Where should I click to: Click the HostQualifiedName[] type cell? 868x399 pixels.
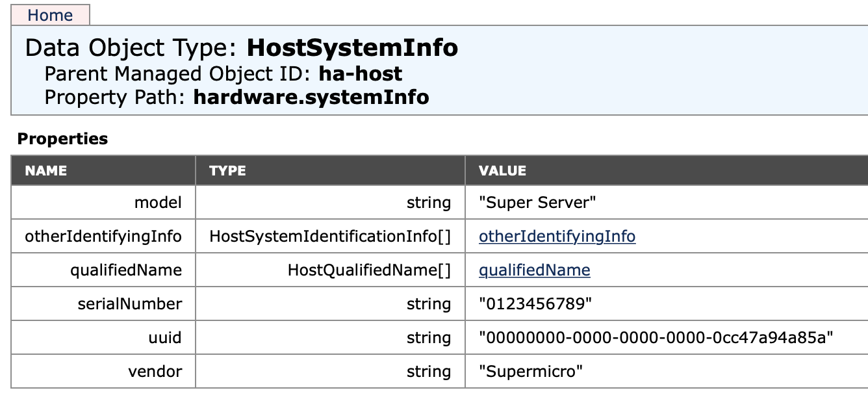point(369,270)
